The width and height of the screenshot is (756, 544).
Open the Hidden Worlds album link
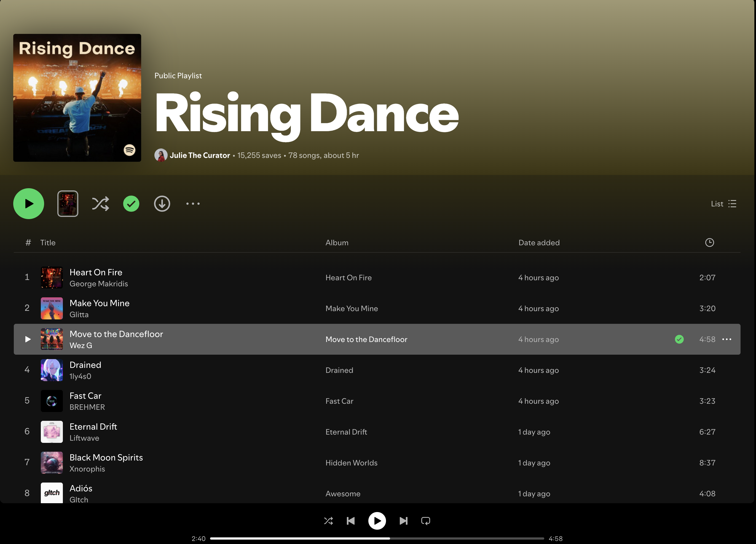click(x=351, y=463)
